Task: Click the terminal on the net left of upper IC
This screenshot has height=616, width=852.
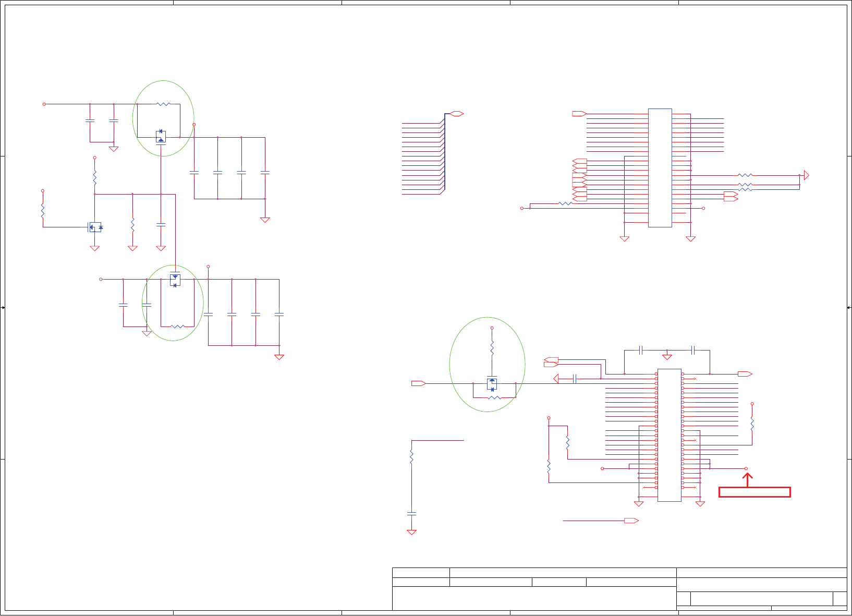Action: 522,208
